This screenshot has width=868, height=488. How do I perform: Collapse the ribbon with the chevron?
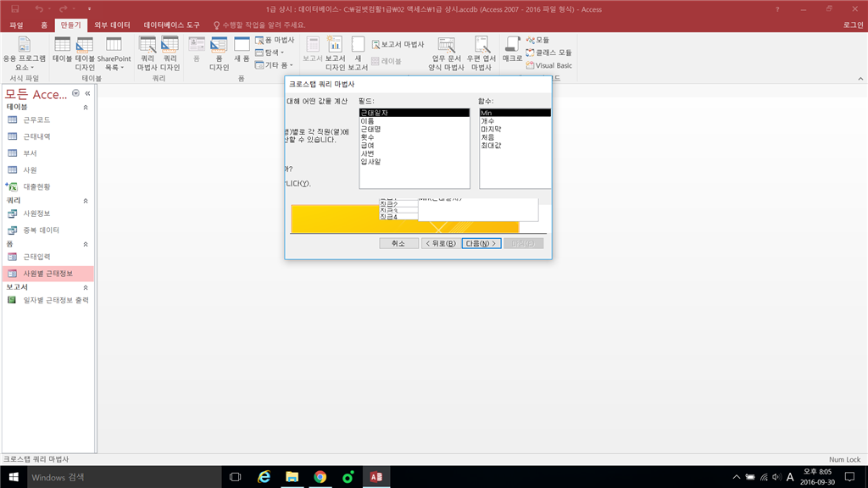(860, 79)
